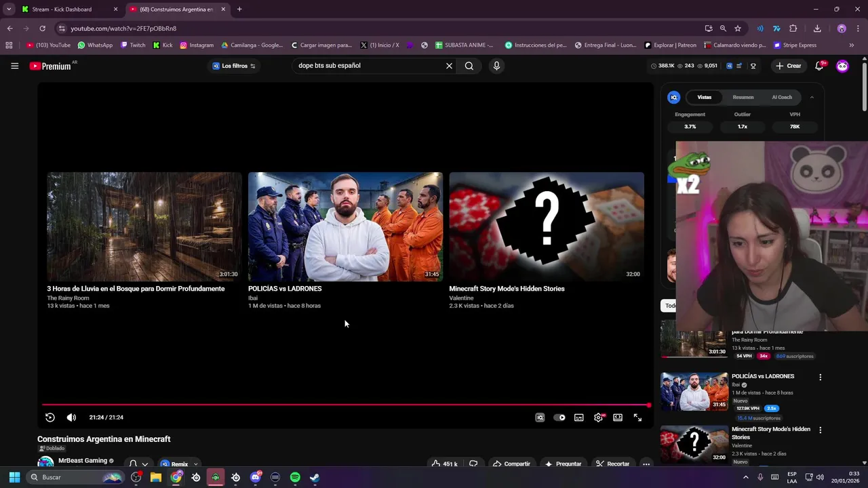
Task: Open the YouTube guide hamburger menu
Action: (14, 66)
